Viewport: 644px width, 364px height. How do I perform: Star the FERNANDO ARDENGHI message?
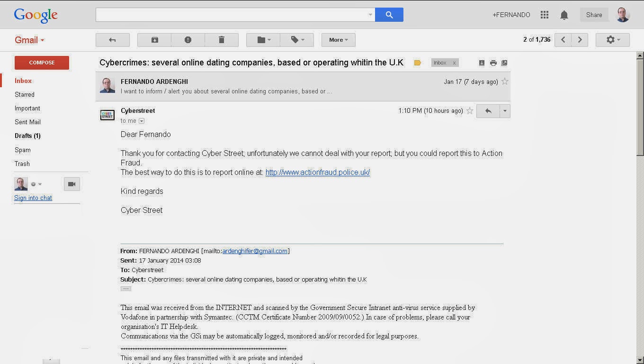[x=505, y=82]
